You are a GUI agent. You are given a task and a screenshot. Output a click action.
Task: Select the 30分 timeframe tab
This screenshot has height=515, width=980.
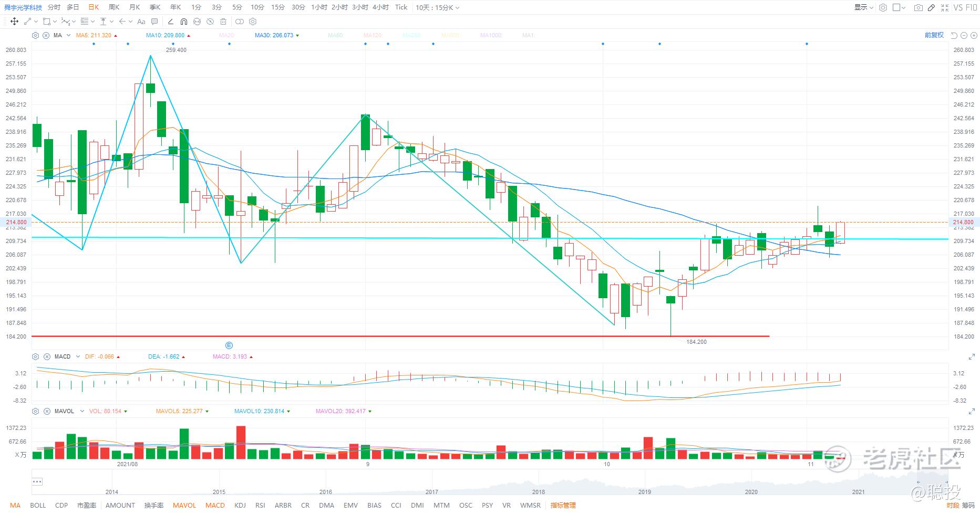click(x=298, y=7)
